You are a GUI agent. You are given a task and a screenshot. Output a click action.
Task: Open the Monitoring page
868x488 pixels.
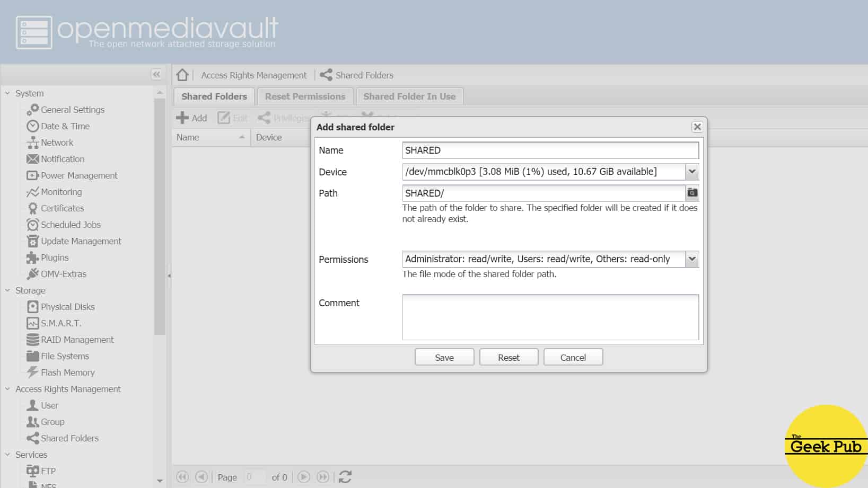pyautogui.click(x=54, y=192)
